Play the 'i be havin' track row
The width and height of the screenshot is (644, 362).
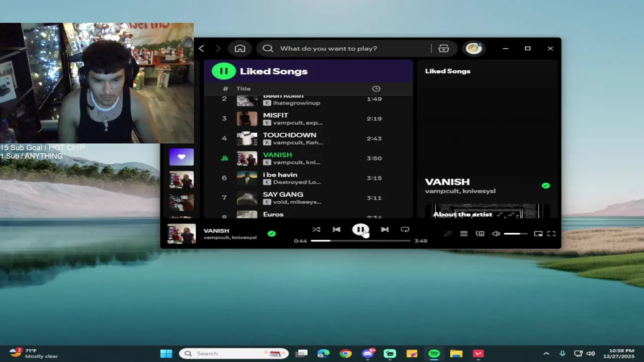[x=308, y=178]
